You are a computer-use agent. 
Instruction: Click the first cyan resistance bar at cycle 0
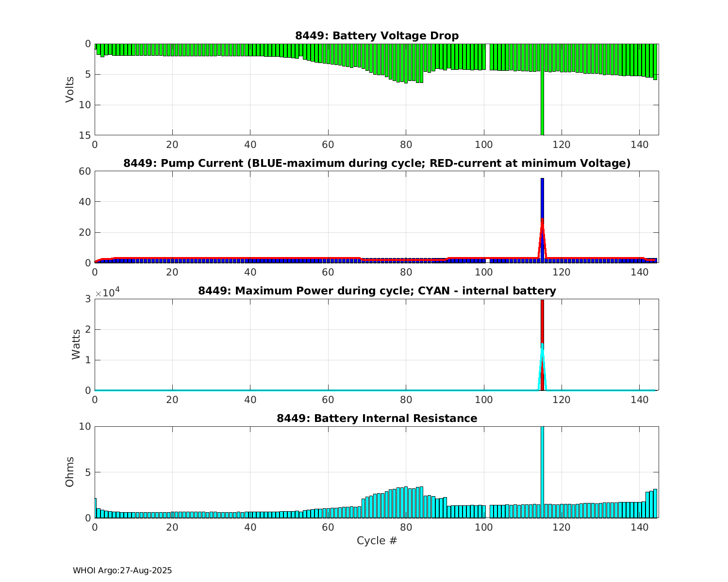pos(96,508)
